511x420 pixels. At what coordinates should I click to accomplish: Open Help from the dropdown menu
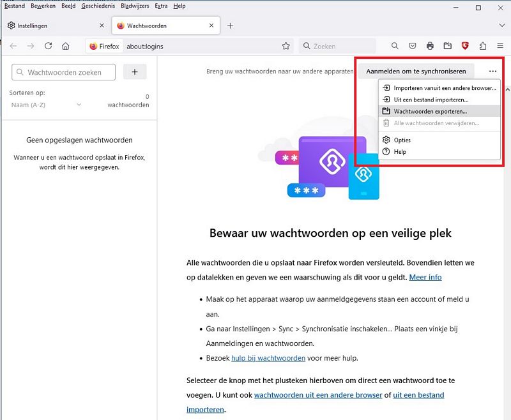(439, 152)
